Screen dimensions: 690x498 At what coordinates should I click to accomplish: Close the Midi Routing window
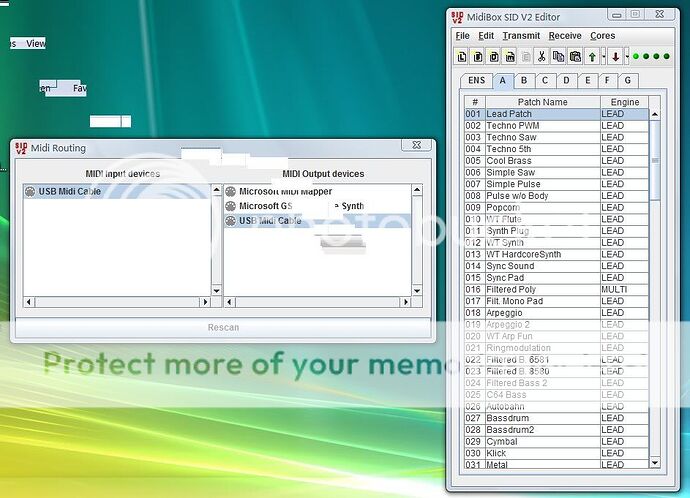click(416, 145)
